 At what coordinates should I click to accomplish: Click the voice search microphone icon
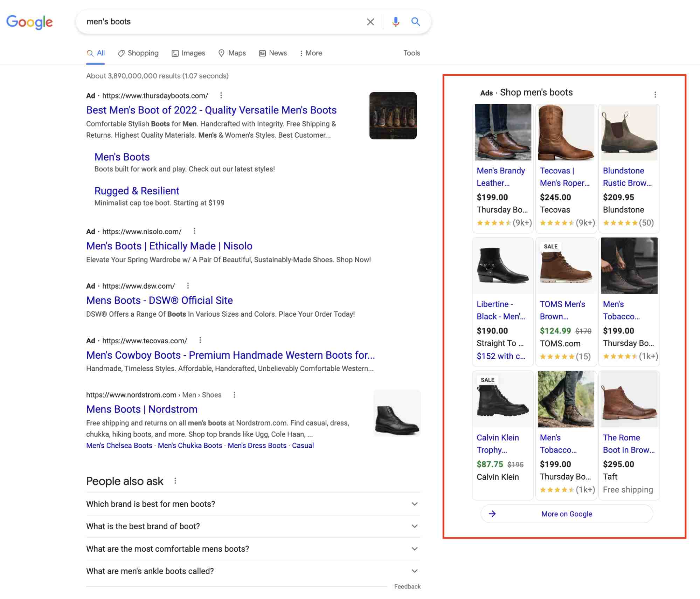coord(395,22)
